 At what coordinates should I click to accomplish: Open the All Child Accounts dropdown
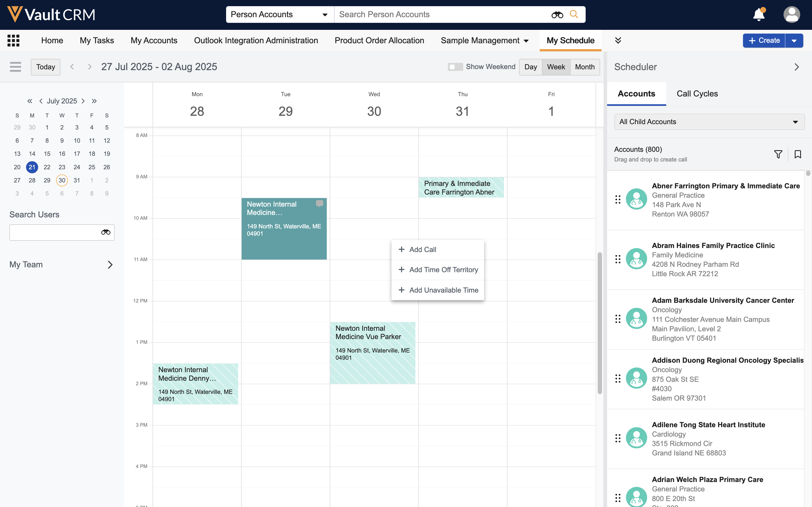click(x=709, y=122)
